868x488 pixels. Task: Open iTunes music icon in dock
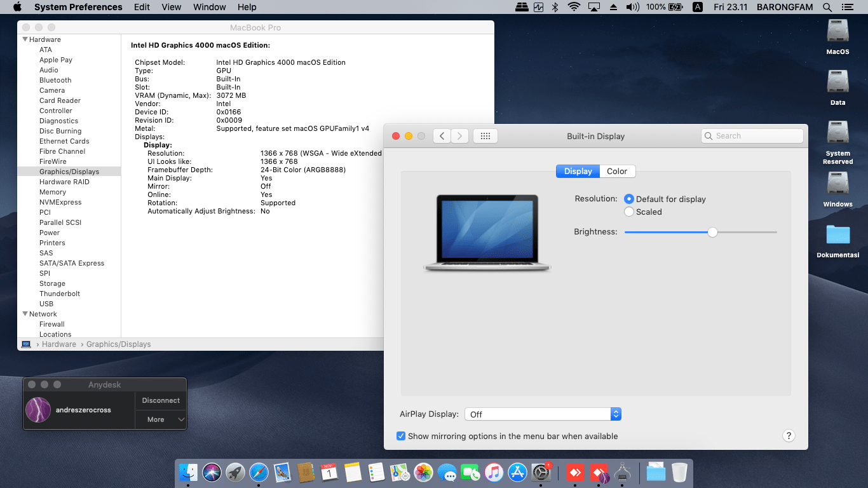(494, 472)
